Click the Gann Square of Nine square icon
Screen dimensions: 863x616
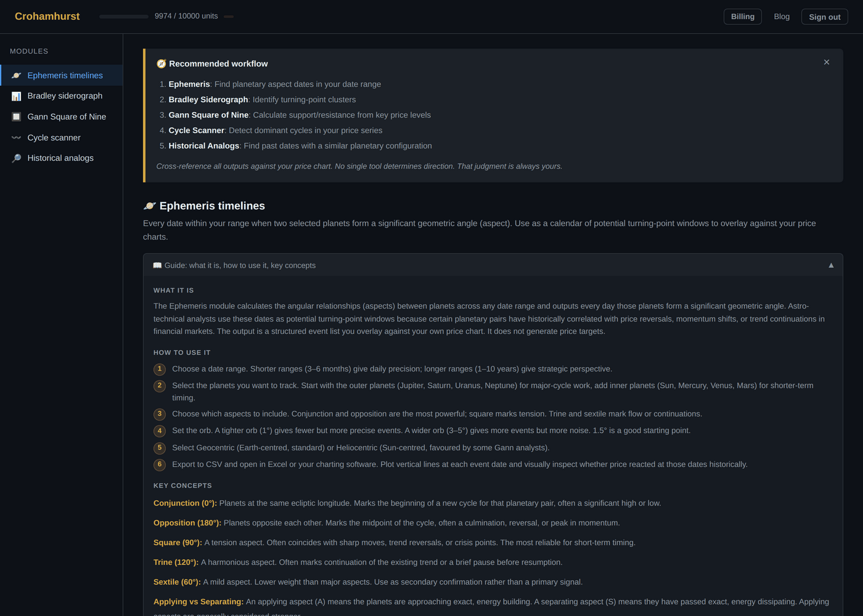pyautogui.click(x=17, y=116)
